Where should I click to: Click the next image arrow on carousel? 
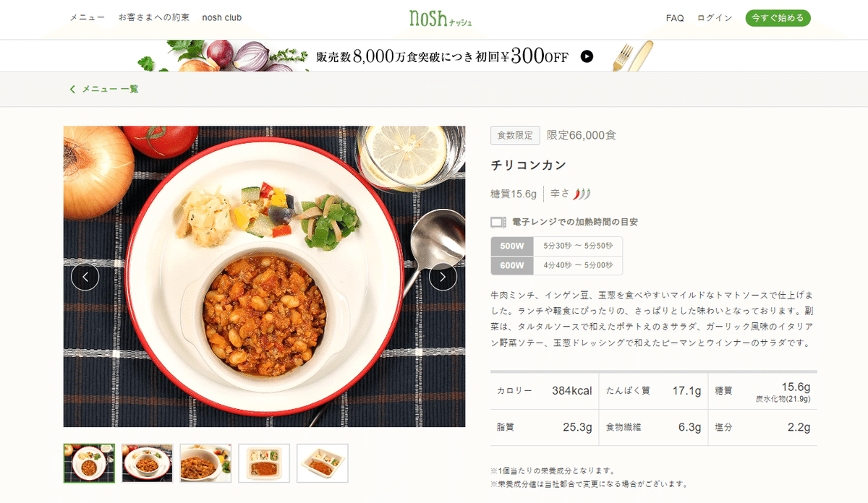coord(443,277)
